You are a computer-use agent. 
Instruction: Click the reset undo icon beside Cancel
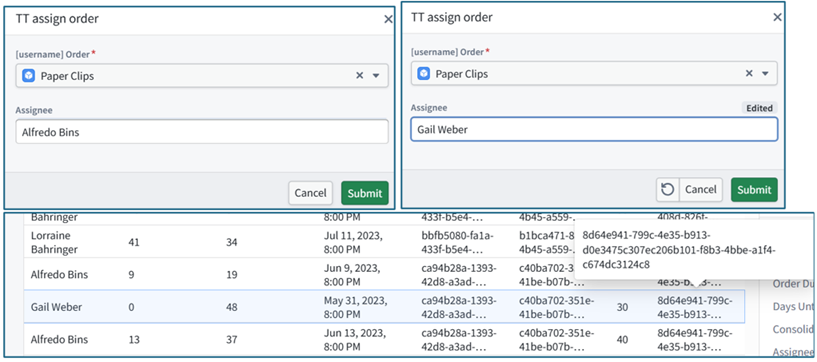[x=667, y=190]
